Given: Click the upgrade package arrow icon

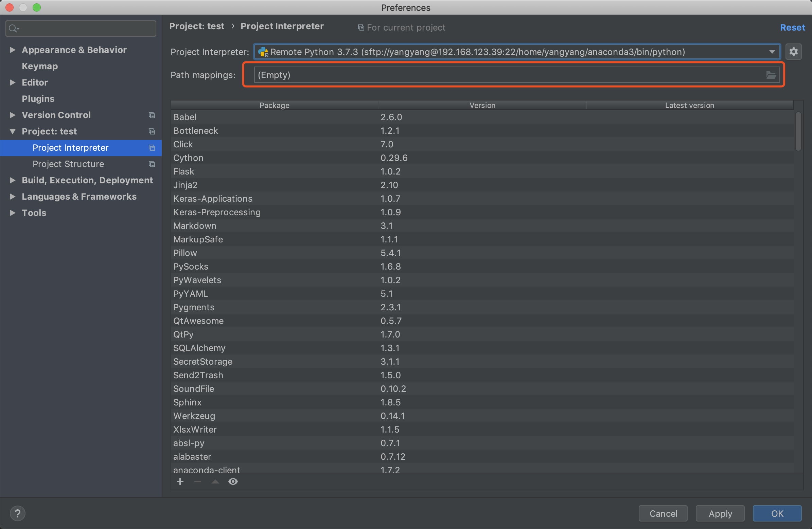Looking at the screenshot, I should pos(215,481).
